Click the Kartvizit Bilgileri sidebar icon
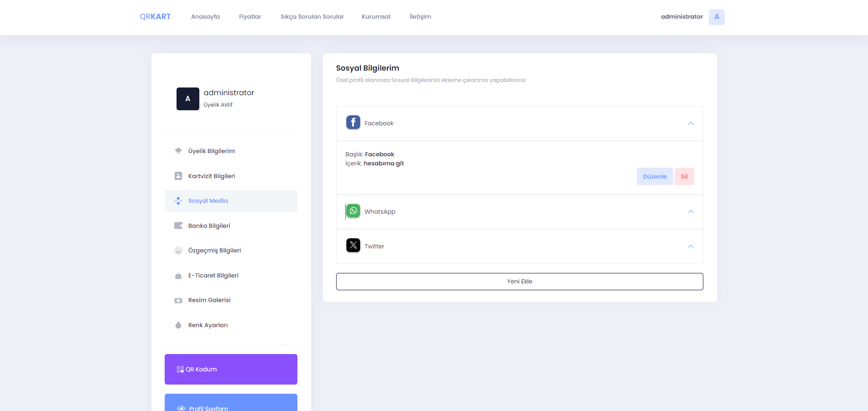Screen dimensions: 868x411 tap(178, 176)
